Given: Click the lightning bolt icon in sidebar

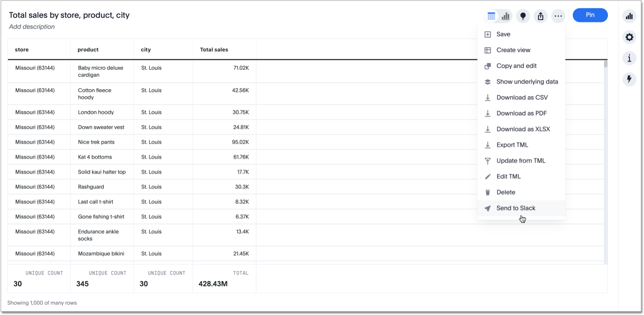Looking at the screenshot, I should click(x=629, y=79).
